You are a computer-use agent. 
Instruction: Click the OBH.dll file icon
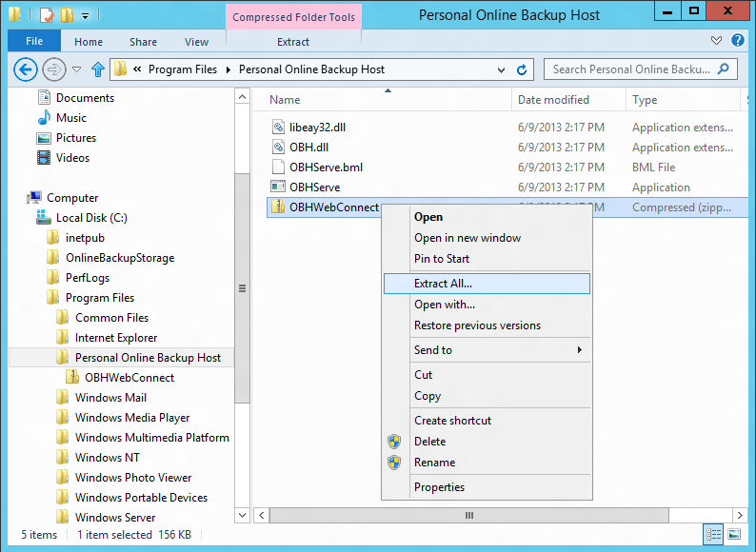[278, 147]
